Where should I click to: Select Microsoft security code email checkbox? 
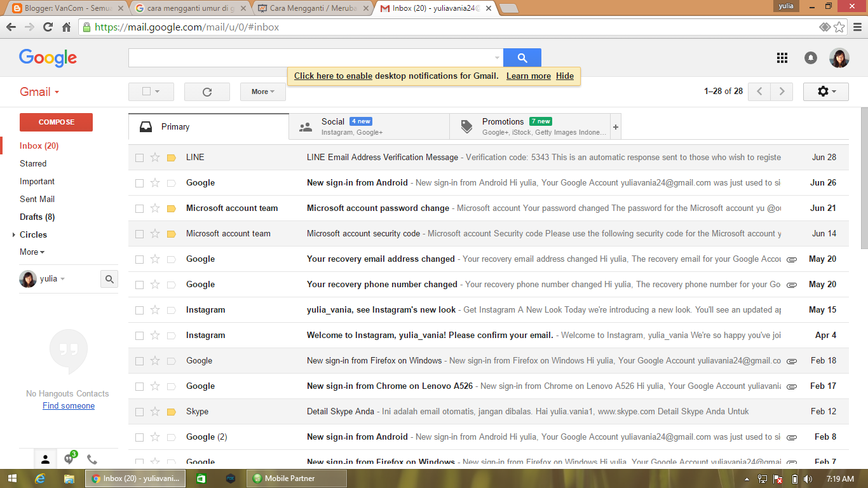point(139,234)
